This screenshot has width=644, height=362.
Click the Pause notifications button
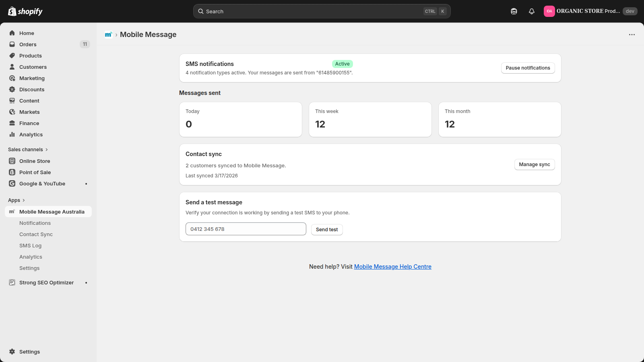pos(528,68)
